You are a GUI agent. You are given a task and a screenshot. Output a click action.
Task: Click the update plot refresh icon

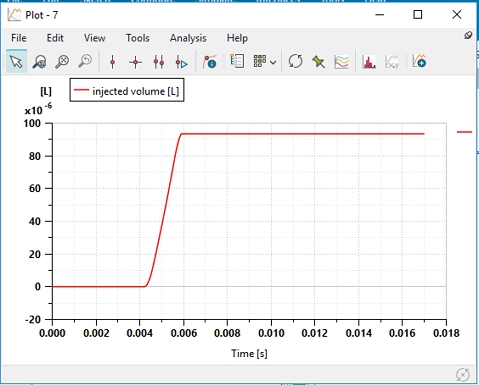(x=295, y=61)
